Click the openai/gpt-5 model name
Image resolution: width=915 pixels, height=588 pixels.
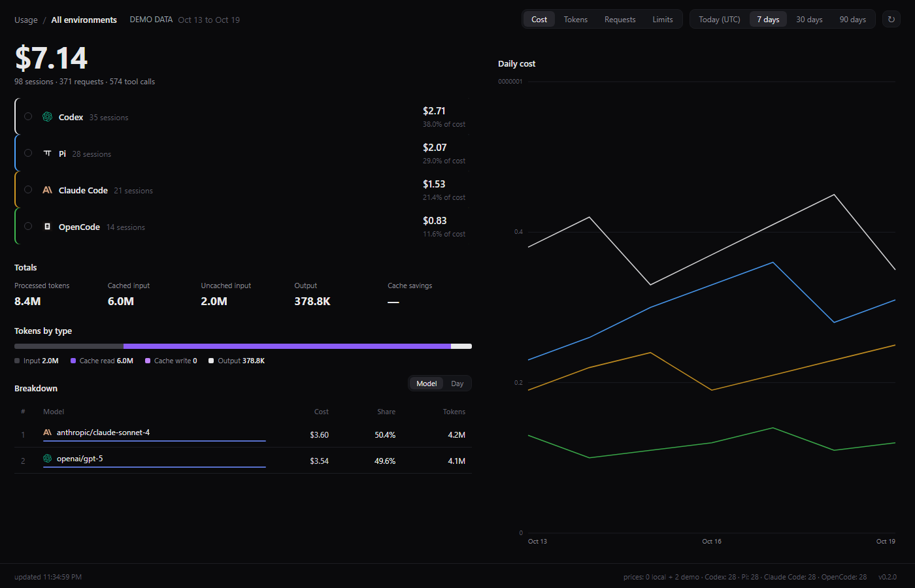pyautogui.click(x=80, y=459)
